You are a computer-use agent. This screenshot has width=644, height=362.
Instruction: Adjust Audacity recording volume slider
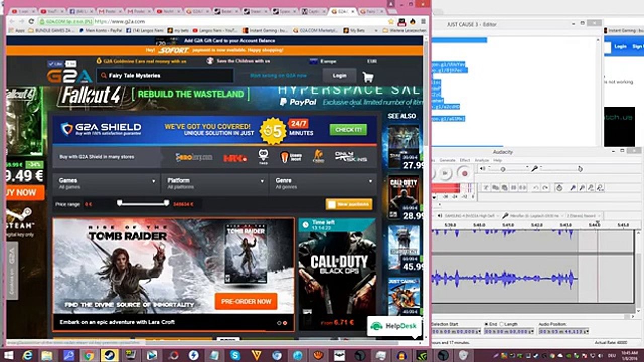(561, 169)
